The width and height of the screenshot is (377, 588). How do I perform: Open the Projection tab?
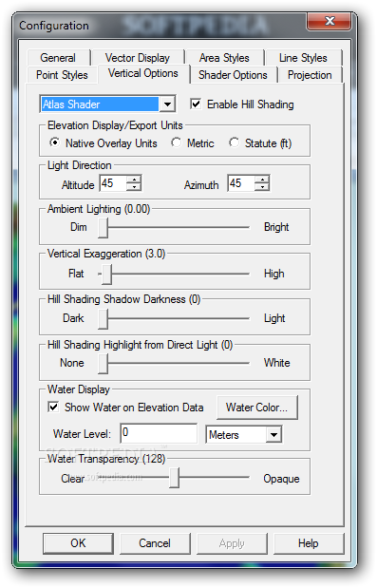310,75
